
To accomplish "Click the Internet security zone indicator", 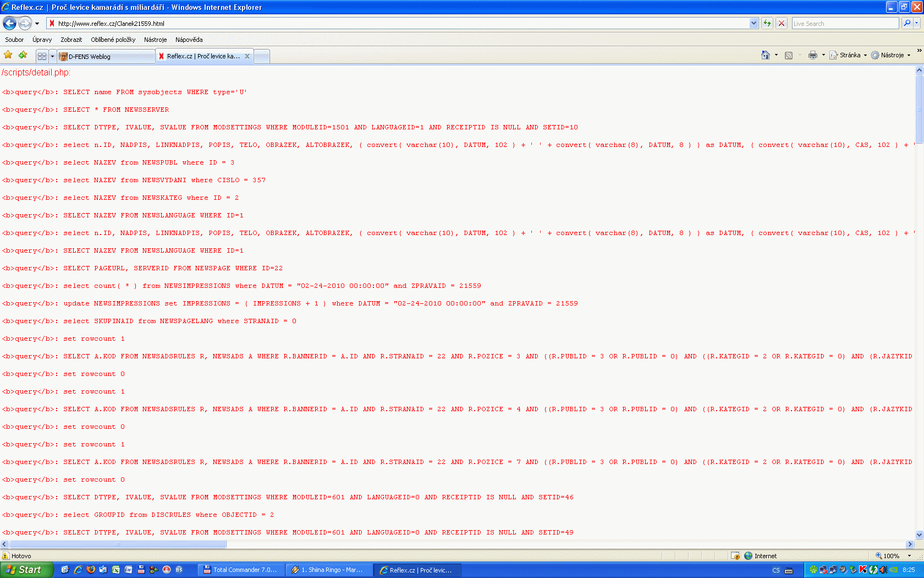I will (x=760, y=556).
